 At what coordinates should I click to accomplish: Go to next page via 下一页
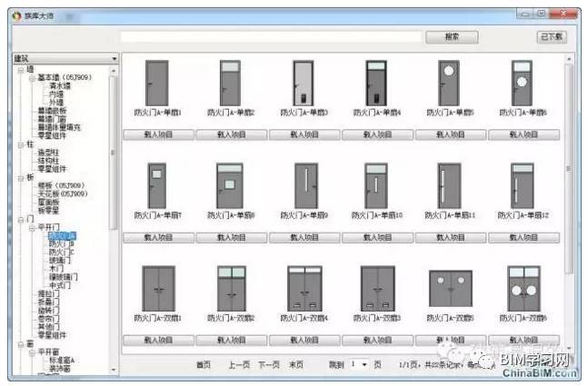267,364
